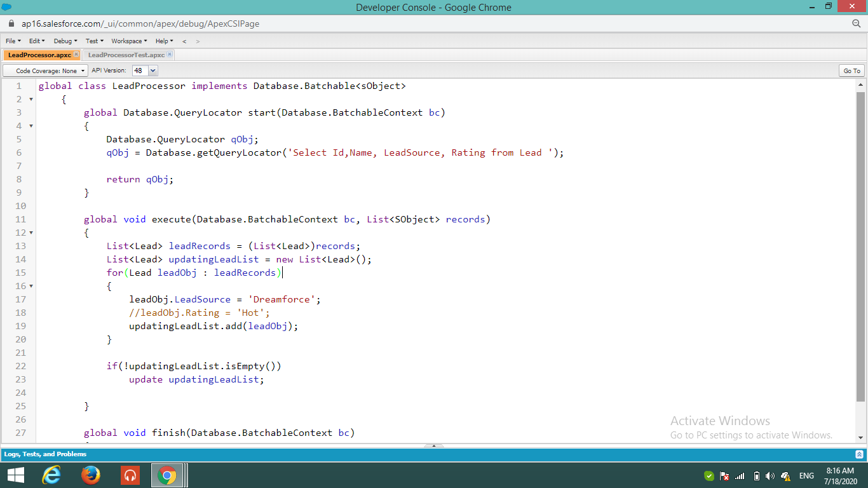The height and width of the screenshot is (488, 868).
Task: Expand the Logs, Tests, and Problems panel
Action: click(859, 454)
